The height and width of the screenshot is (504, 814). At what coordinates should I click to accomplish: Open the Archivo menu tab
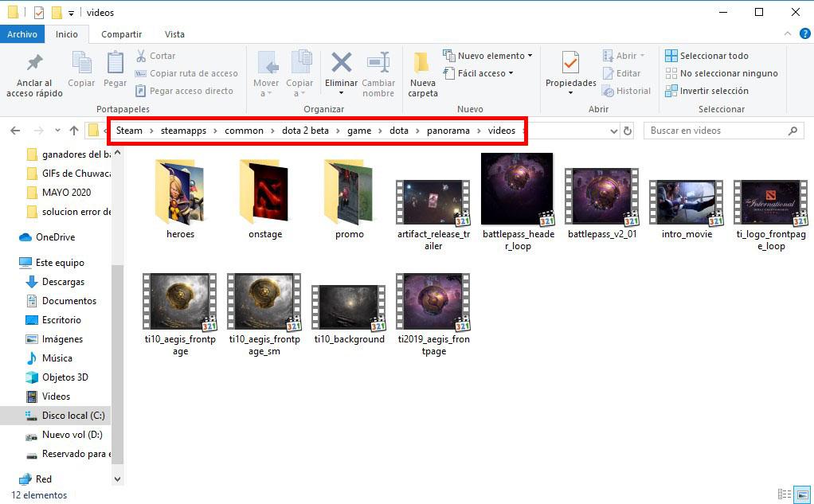click(22, 34)
